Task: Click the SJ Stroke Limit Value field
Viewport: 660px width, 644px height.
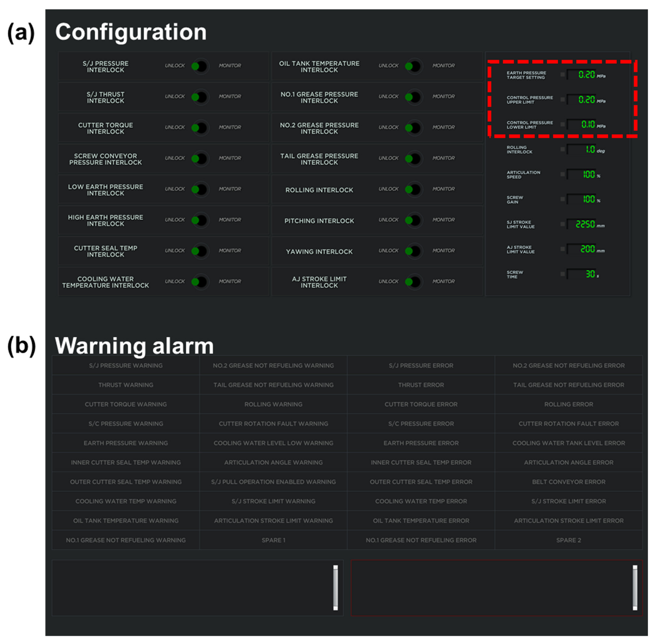Action: point(581,224)
